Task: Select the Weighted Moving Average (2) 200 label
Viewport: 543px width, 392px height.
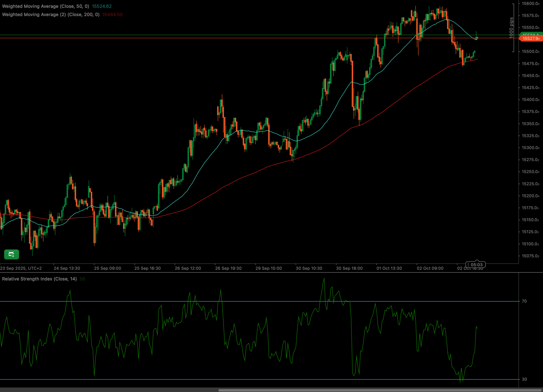Action: (x=51, y=15)
